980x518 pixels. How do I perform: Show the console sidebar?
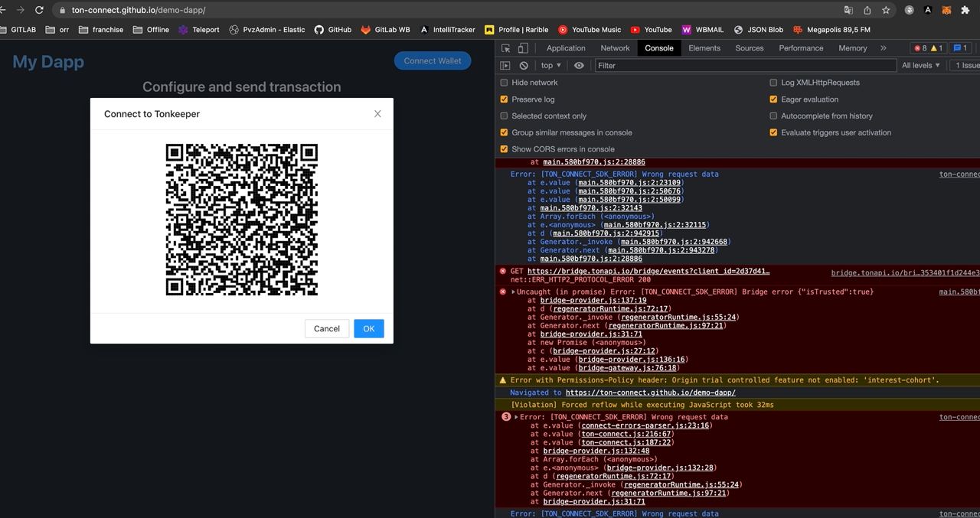505,66
